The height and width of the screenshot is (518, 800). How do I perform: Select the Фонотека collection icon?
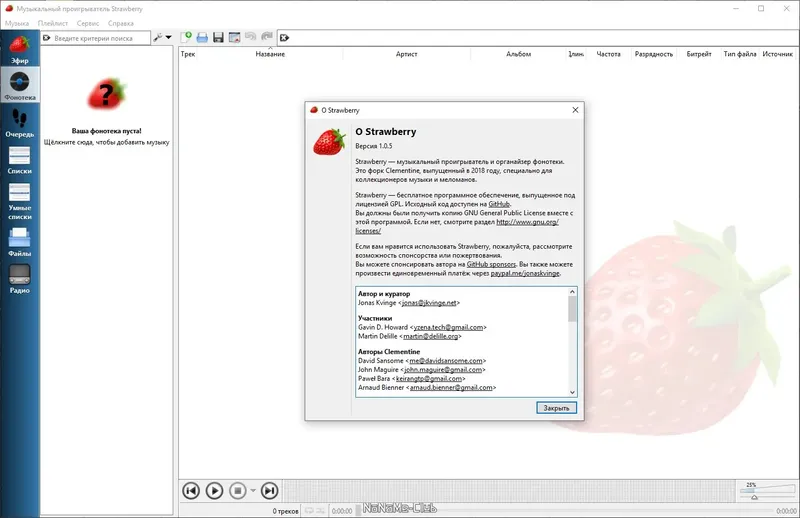pos(19,82)
